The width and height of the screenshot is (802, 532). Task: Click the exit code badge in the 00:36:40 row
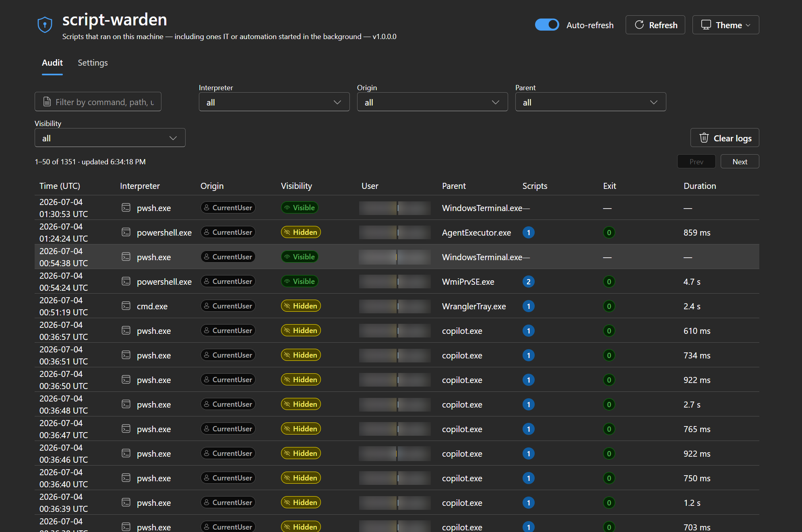click(609, 478)
